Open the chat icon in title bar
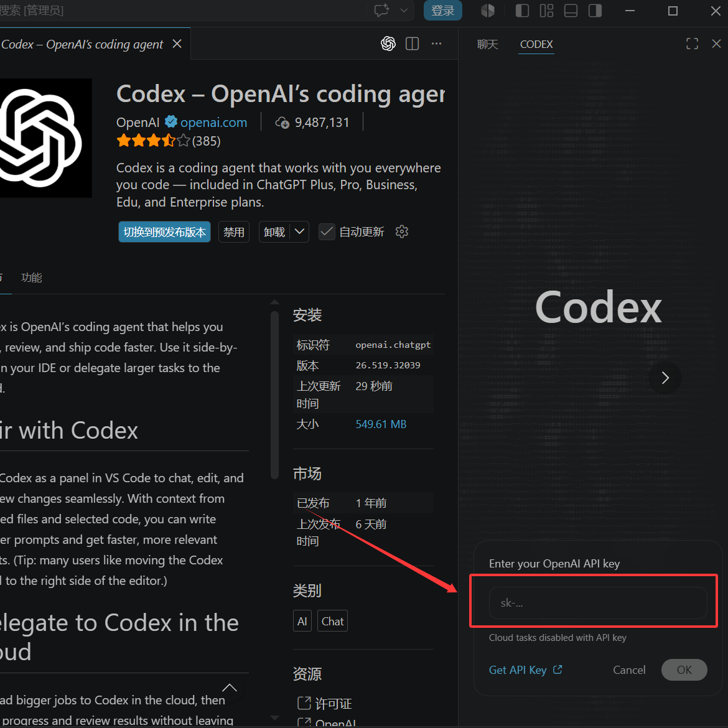Screen dimensions: 728x728 (x=381, y=10)
